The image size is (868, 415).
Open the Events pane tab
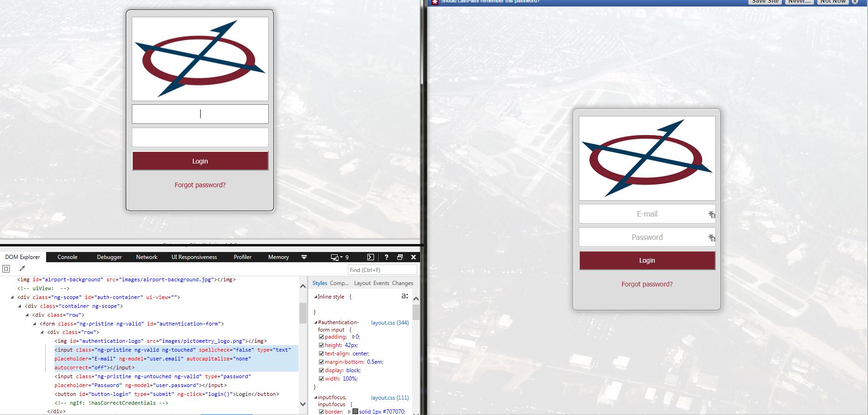[x=381, y=283]
